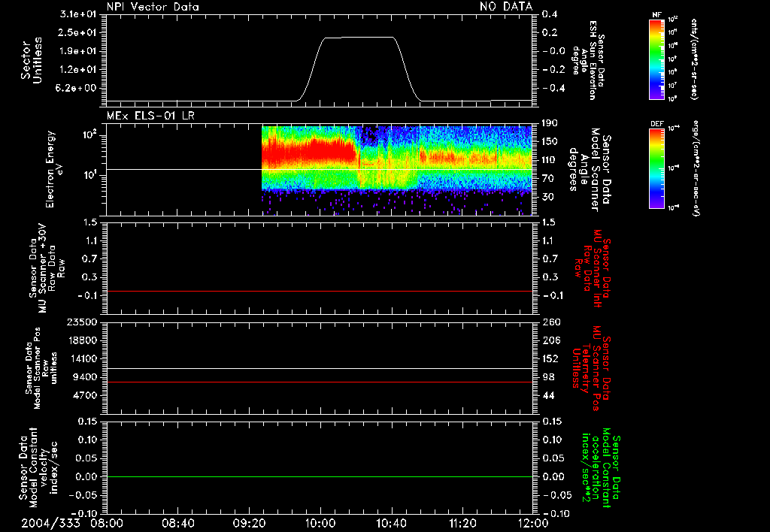770x532 pixels.
Task: Click the 'NO DATA' label
Action: (x=506, y=7)
